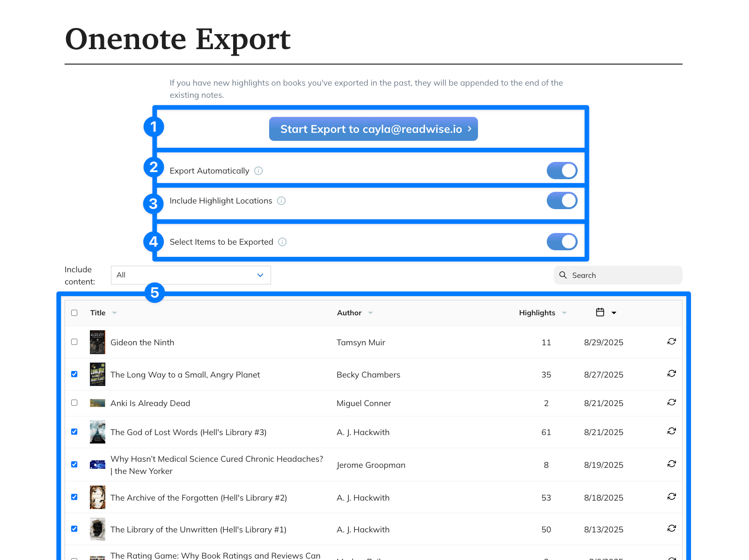This screenshot has width=749, height=560.
Task: Click the date 8/29/2025
Action: pos(604,342)
